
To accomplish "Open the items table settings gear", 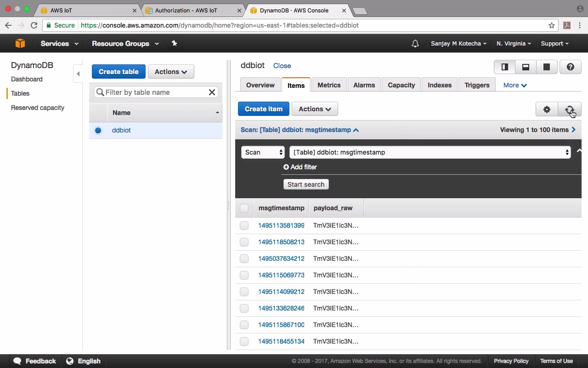I will pos(547,109).
